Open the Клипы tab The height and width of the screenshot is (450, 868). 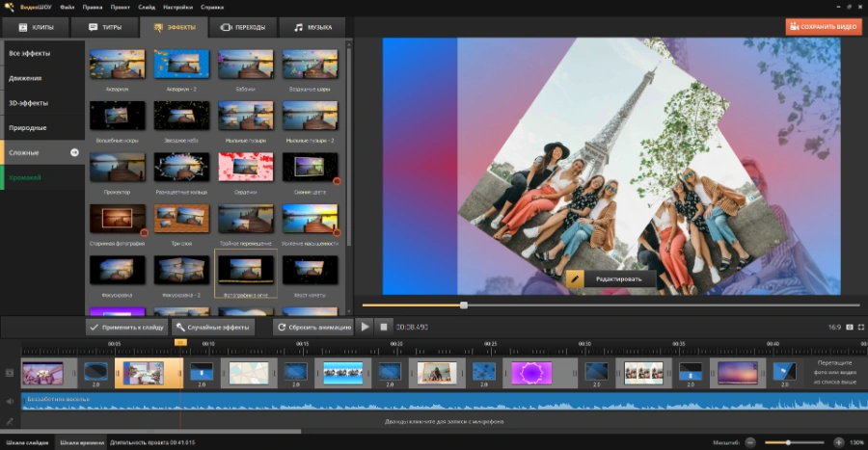pos(36,27)
